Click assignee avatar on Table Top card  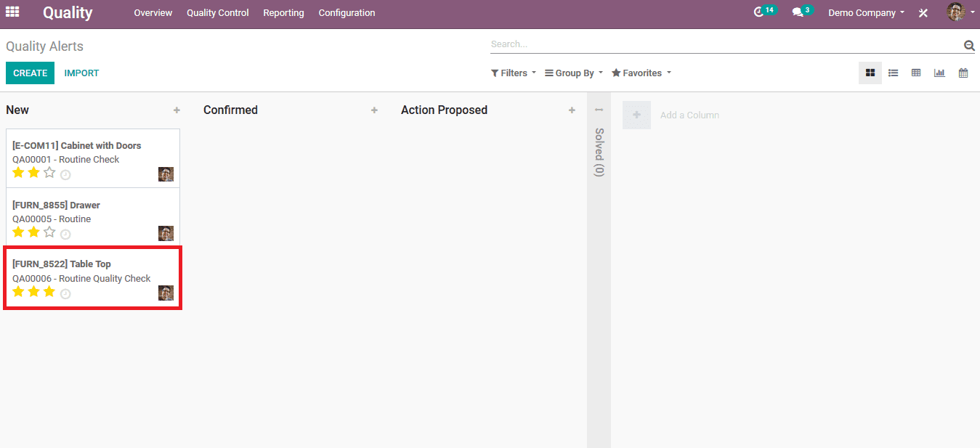(166, 293)
